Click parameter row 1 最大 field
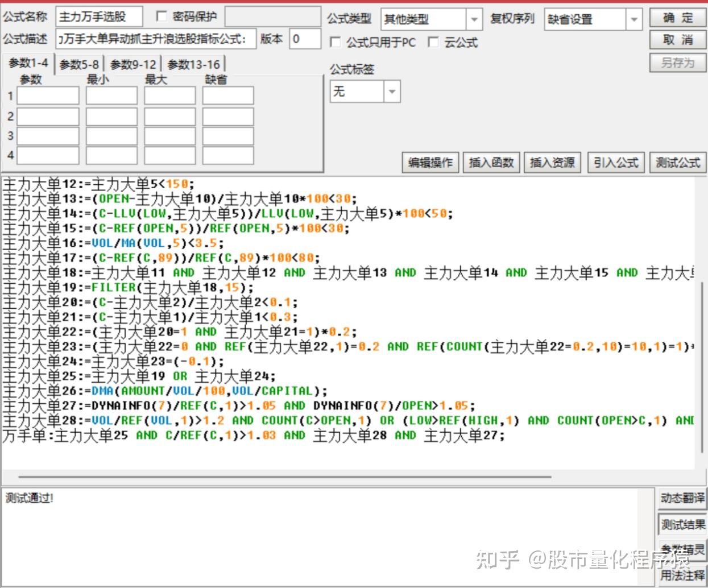This screenshot has width=708, height=588. click(x=169, y=96)
